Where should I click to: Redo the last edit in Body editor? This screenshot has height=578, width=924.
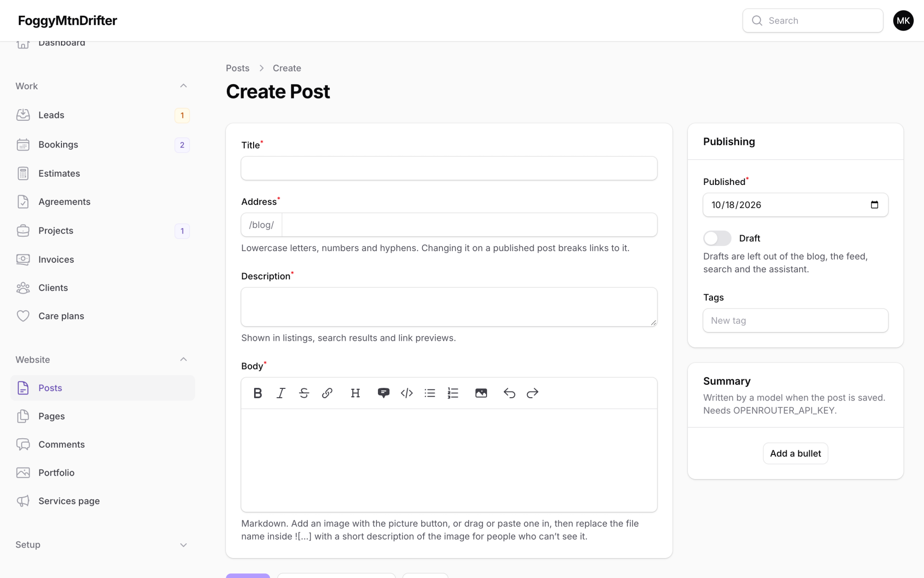[532, 393]
